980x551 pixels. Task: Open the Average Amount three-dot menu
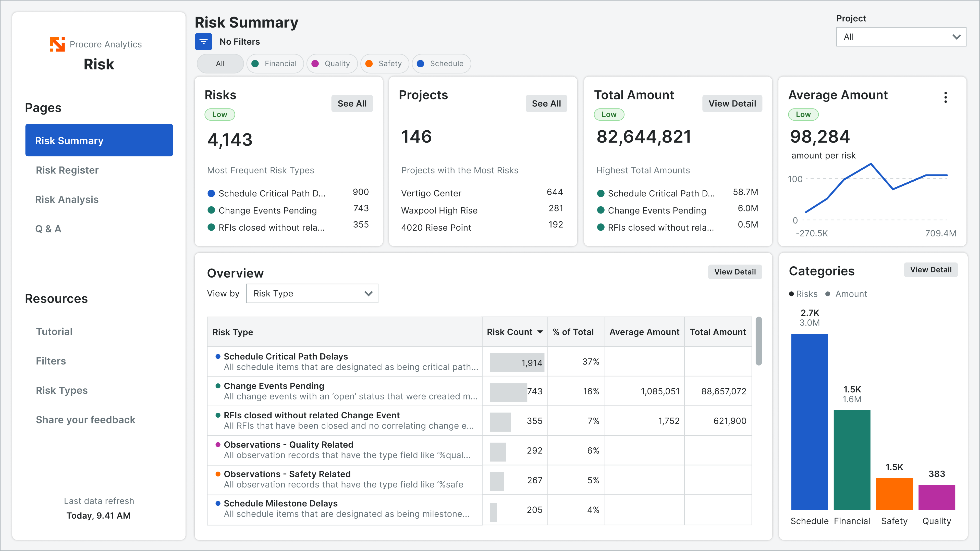click(x=945, y=98)
